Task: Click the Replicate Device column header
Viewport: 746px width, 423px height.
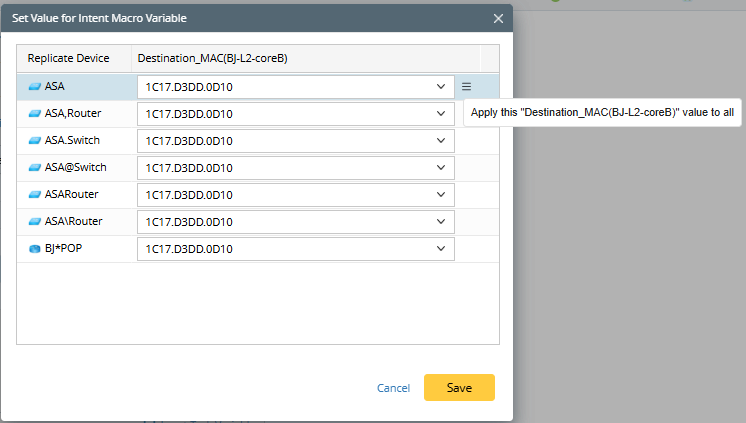Action: [68, 59]
